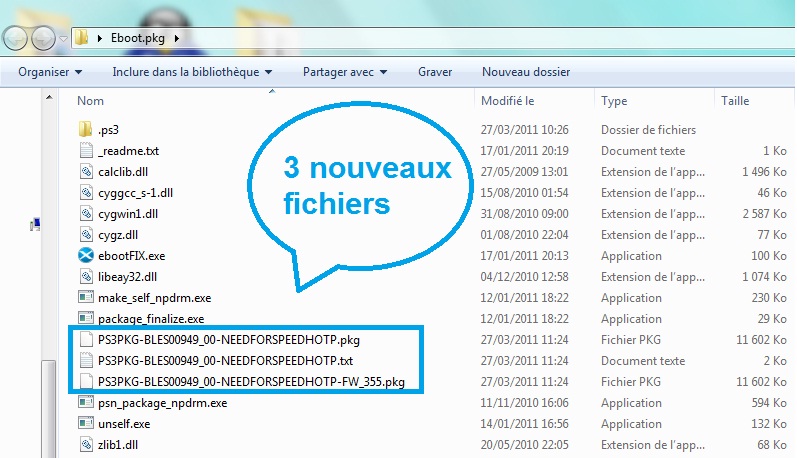This screenshot has height=458, width=797.
Task: Open the Organiser menu
Action: point(50,72)
